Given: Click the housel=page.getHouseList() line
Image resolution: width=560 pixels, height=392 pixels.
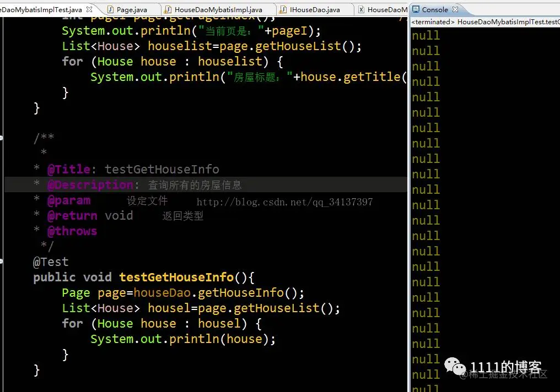Looking at the screenshot, I should coord(201,308).
